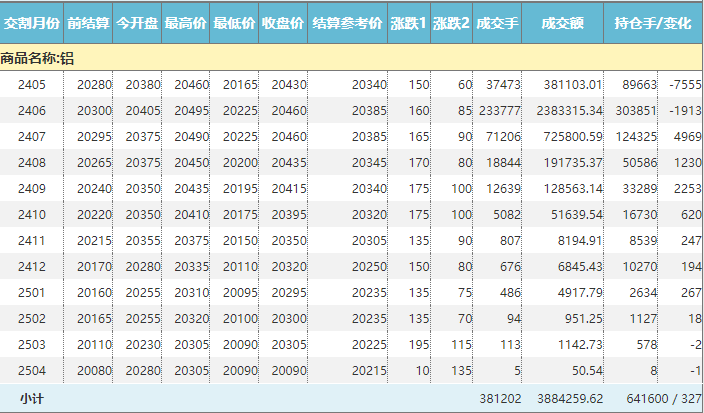Click the turnover value 2383315.34

tap(569, 111)
